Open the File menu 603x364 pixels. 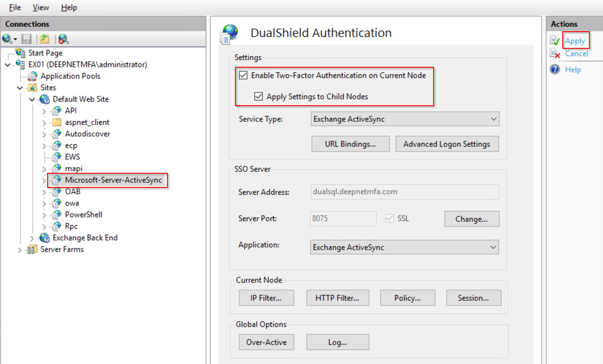(15, 7)
